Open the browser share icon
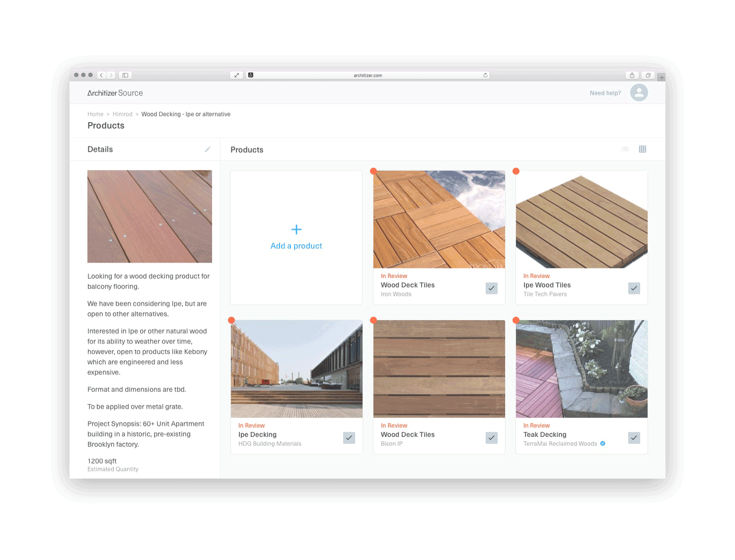The image size is (735, 560). click(x=632, y=75)
